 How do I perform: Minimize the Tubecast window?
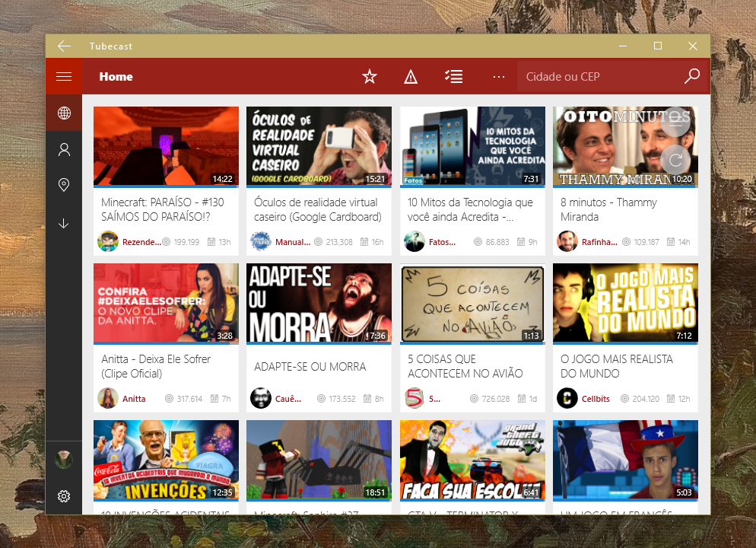(x=623, y=46)
